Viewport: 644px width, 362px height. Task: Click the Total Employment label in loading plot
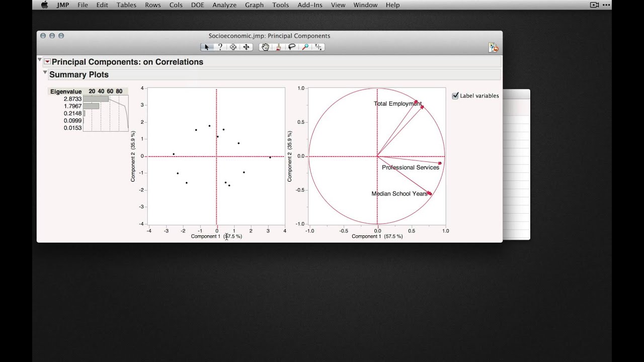tap(397, 104)
